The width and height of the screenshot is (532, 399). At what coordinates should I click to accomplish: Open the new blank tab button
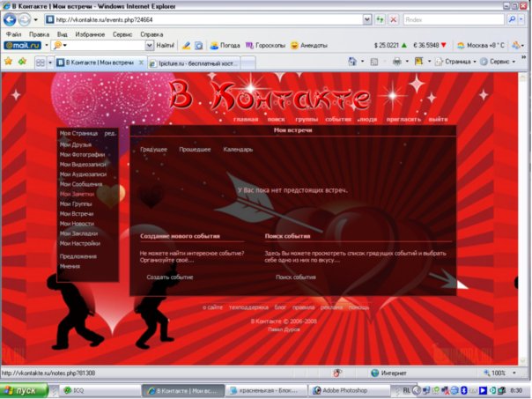(248, 63)
